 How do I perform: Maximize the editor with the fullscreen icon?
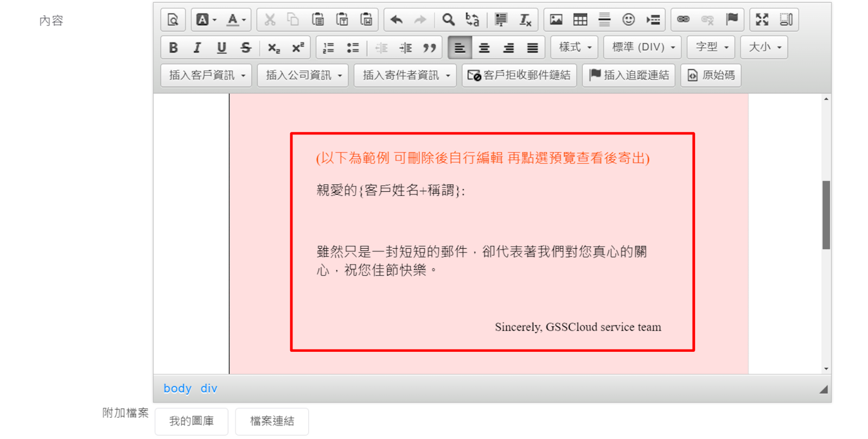[762, 20]
